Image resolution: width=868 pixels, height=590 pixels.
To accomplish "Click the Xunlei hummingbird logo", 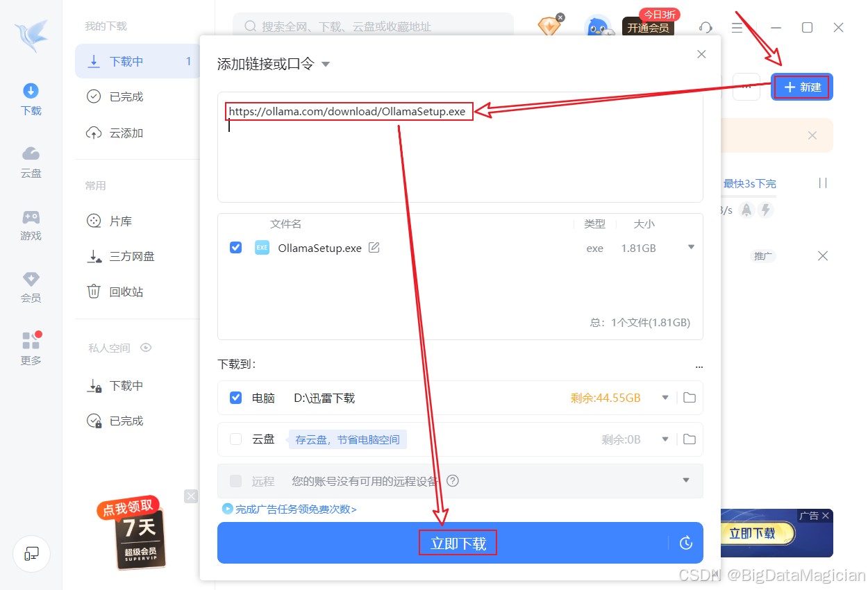I will pyautogui.click(x=31, y=37).
